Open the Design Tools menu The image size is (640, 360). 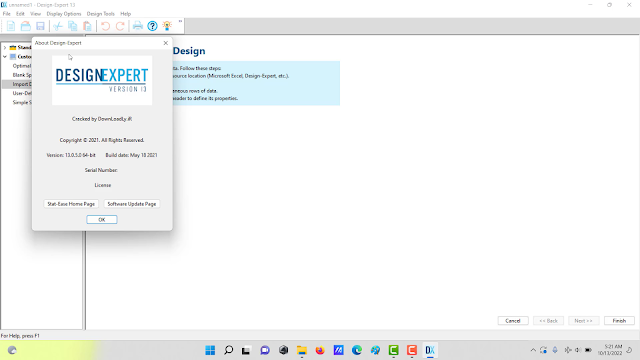tap(100, 13)
